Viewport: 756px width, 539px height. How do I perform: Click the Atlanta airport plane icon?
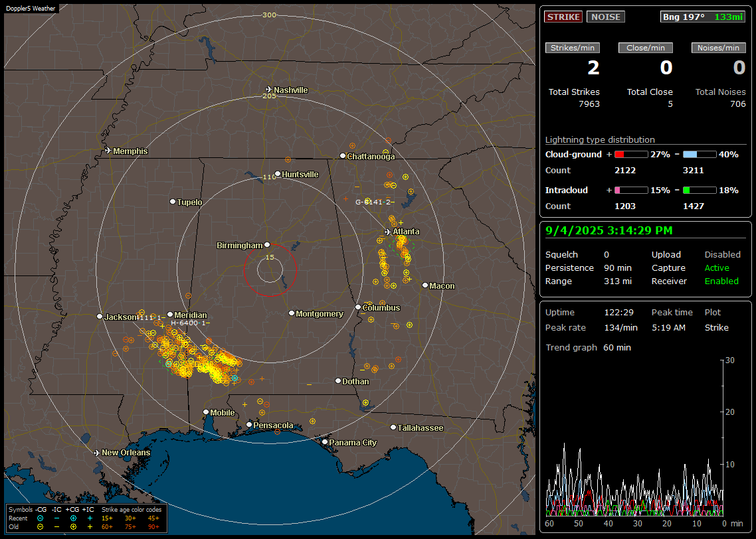point(388,232)
